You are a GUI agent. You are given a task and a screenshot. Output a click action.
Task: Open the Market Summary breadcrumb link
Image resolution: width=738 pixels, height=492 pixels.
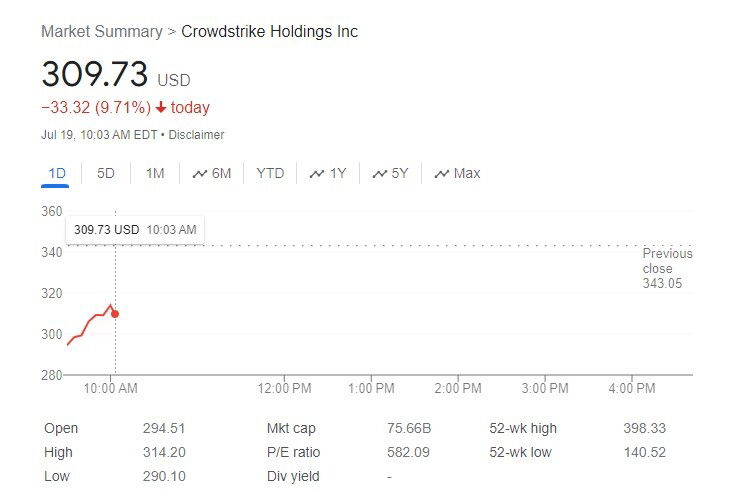(102, 32)
